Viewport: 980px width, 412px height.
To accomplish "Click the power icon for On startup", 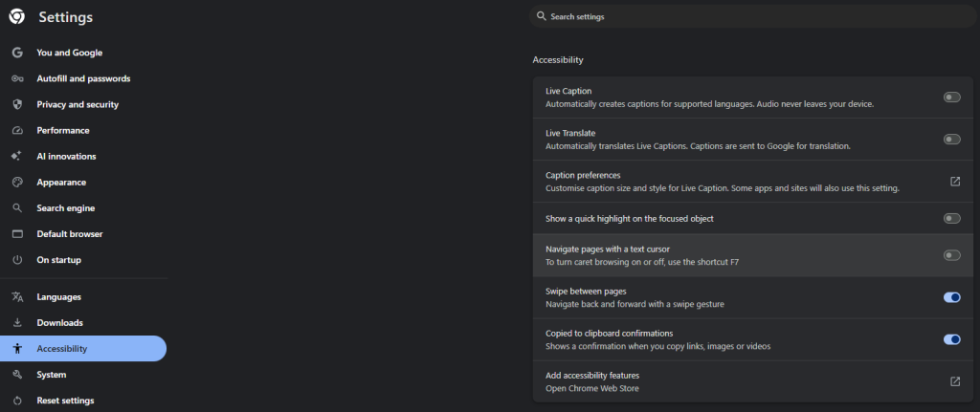I will tap(17, 260).
